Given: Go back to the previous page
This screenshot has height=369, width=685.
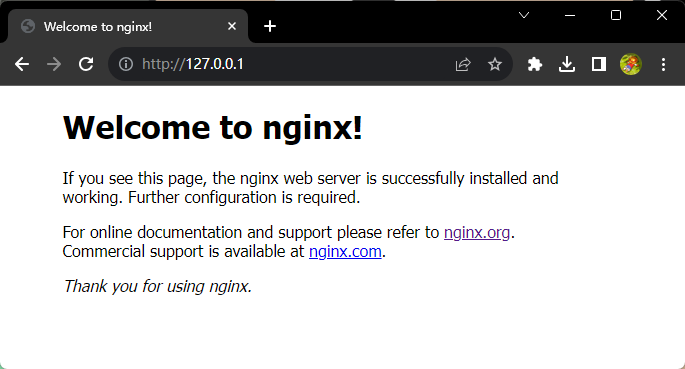Looking at the screenshot, I should 22,65.
